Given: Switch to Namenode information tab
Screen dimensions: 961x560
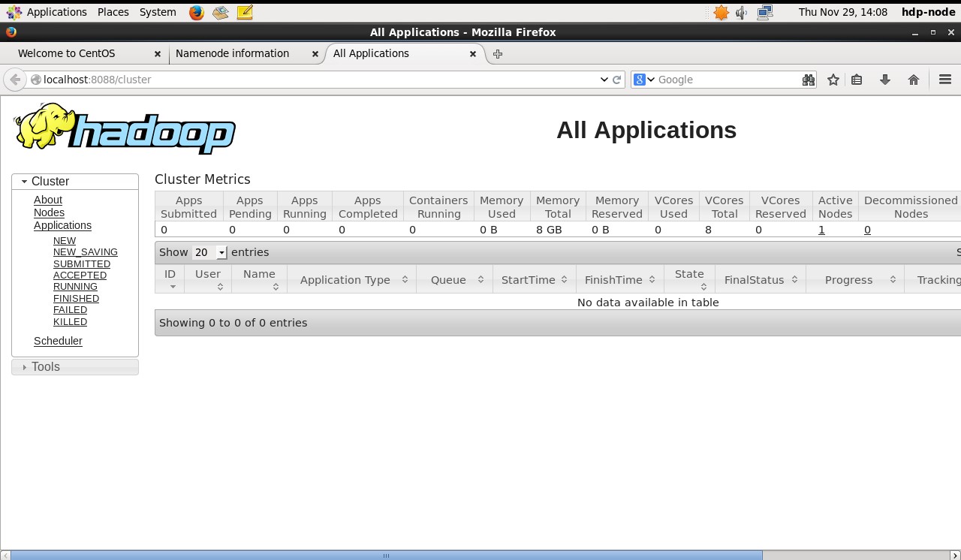Looking at the screenshot, I should click(x=247, y=54).
